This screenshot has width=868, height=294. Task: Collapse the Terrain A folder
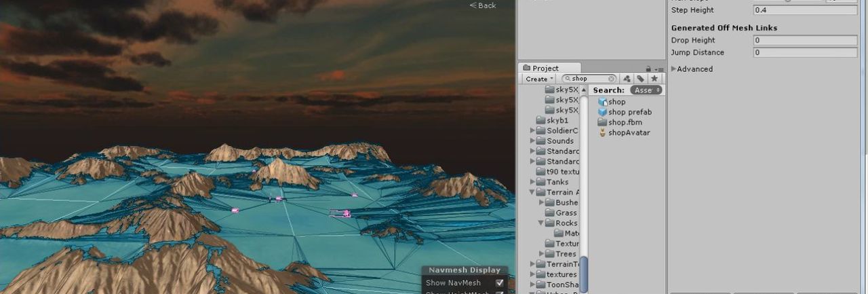tap(533, 192)
